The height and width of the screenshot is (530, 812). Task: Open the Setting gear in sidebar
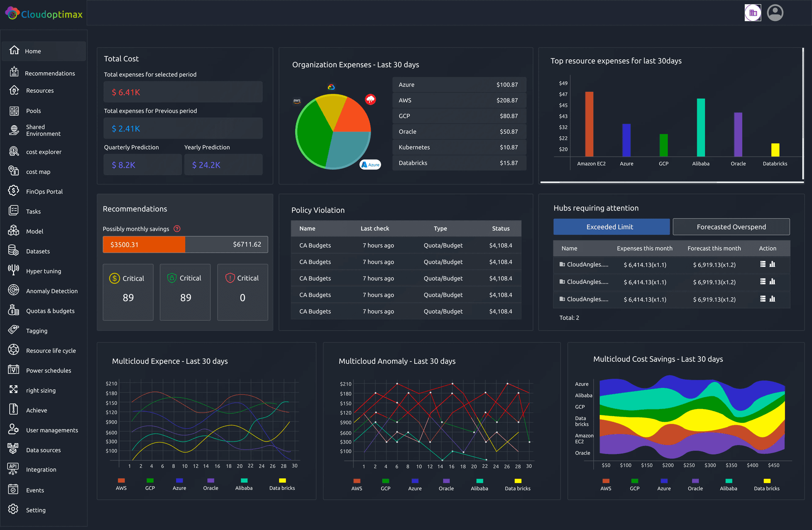tap(14, 509)
